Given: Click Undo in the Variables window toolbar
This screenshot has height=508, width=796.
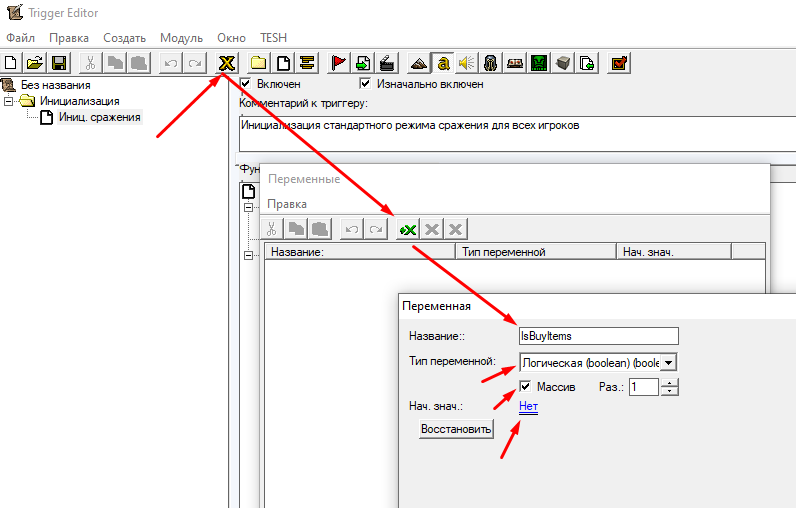Looking at the screenshot, I should (x=351, y=229).
